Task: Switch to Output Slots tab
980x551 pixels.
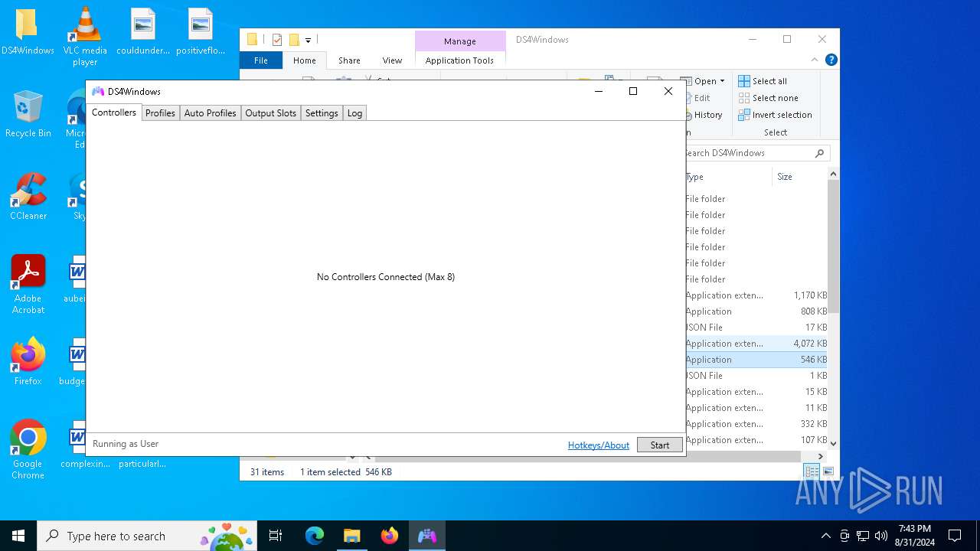Action: (270, 113)
